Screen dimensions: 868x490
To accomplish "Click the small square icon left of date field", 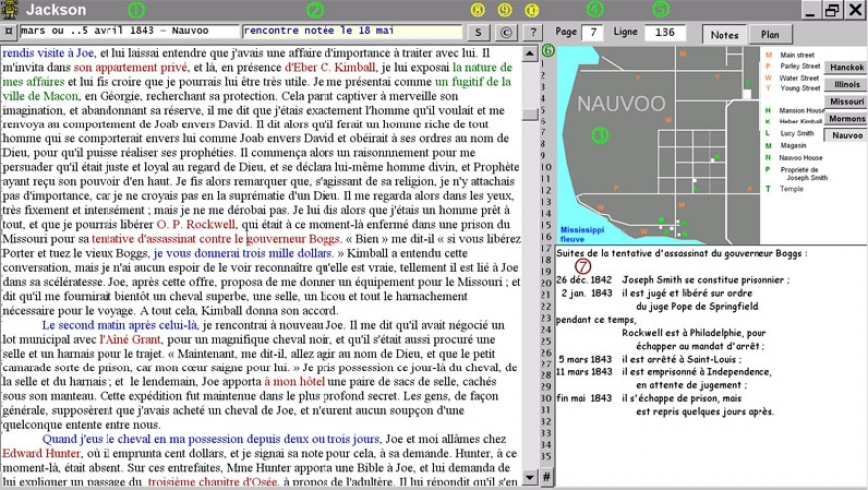I will tap(8, 31).
